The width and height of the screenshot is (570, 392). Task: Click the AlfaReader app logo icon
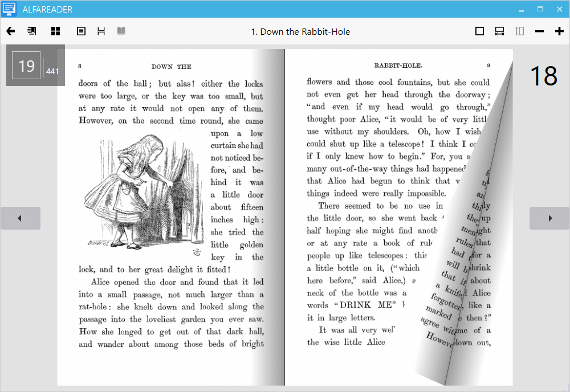pyautogui.click(x=9, y=10)
